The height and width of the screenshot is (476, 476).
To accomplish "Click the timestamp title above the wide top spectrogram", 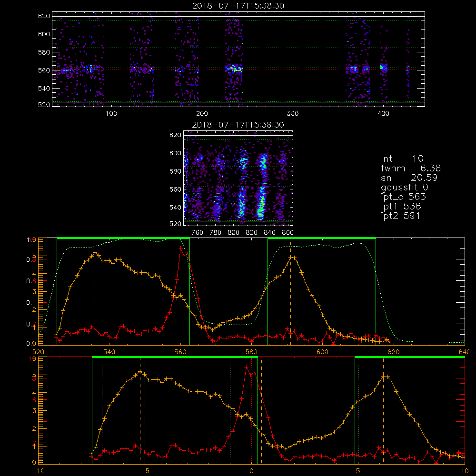I will coord(238,6).
